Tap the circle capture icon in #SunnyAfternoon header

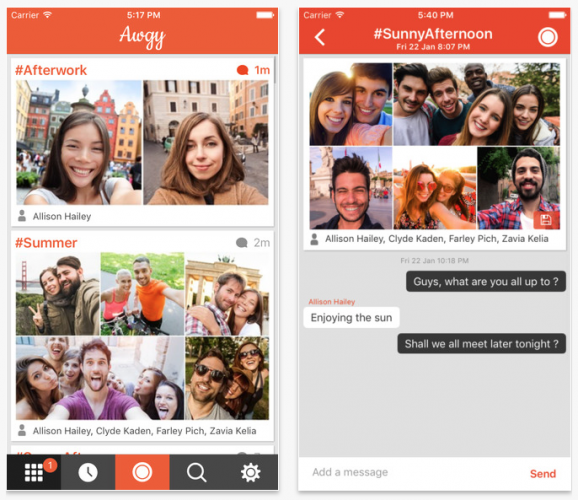click(x=547, y=37)
